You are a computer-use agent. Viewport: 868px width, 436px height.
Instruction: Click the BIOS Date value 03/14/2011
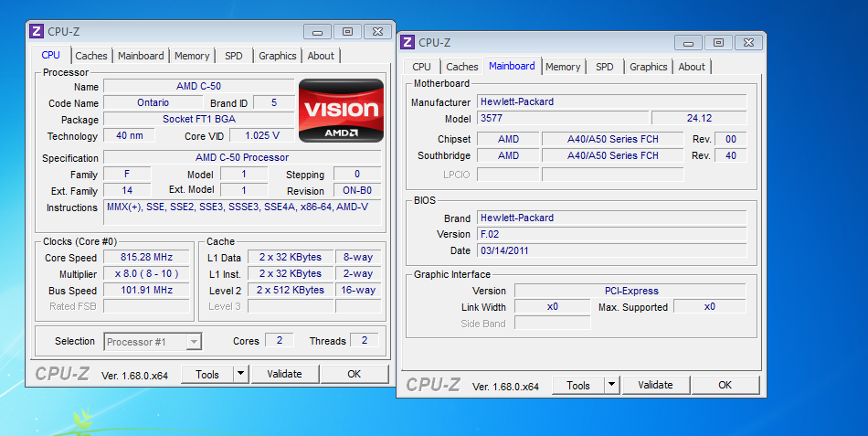pyautogui.click(x=611, y=250)
